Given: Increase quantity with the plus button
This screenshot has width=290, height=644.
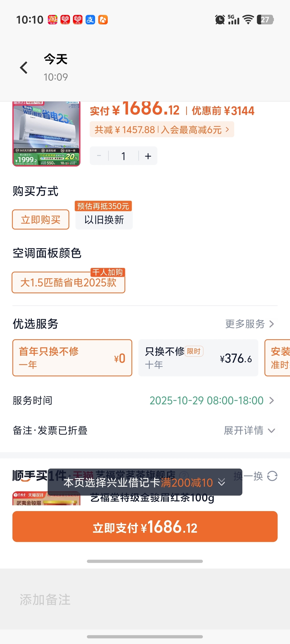Looking at the screenshot, I should 148,156.
